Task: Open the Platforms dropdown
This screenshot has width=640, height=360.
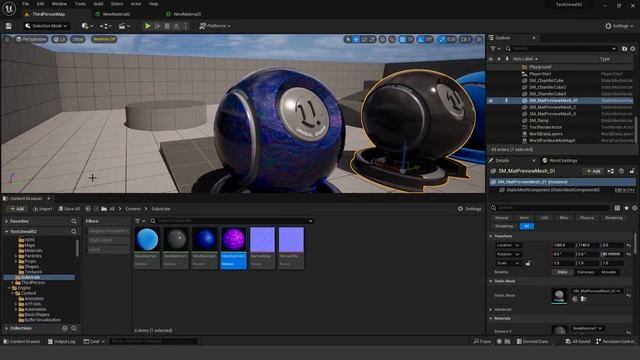Action: coord(215,26)
